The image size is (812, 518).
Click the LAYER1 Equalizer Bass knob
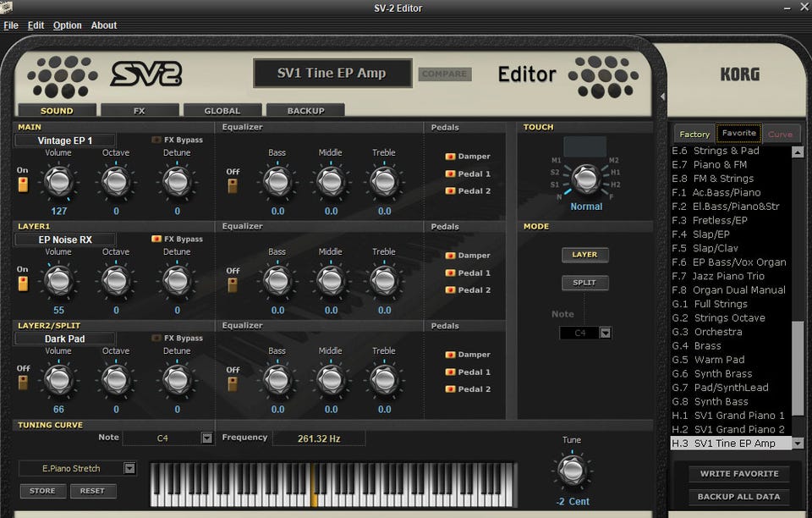pyautogui.click(x=277, y=280)
